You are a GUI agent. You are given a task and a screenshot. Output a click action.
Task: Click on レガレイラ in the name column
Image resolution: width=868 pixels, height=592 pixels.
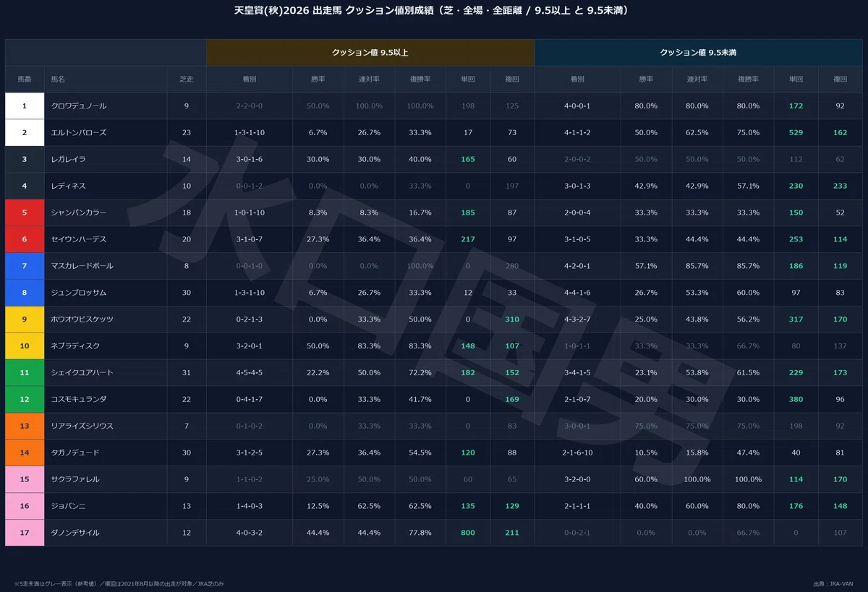pyautogui.click(x=69, y=159)
